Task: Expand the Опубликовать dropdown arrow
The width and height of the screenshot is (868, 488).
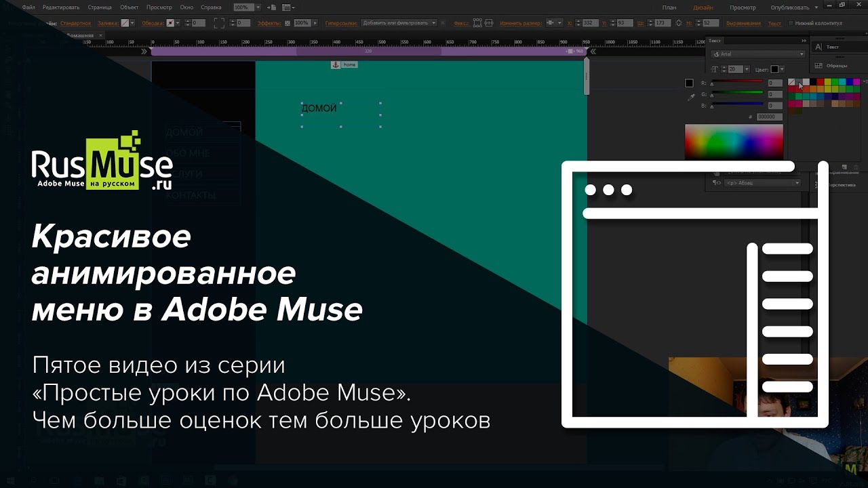Action: [x=817, y=7]
